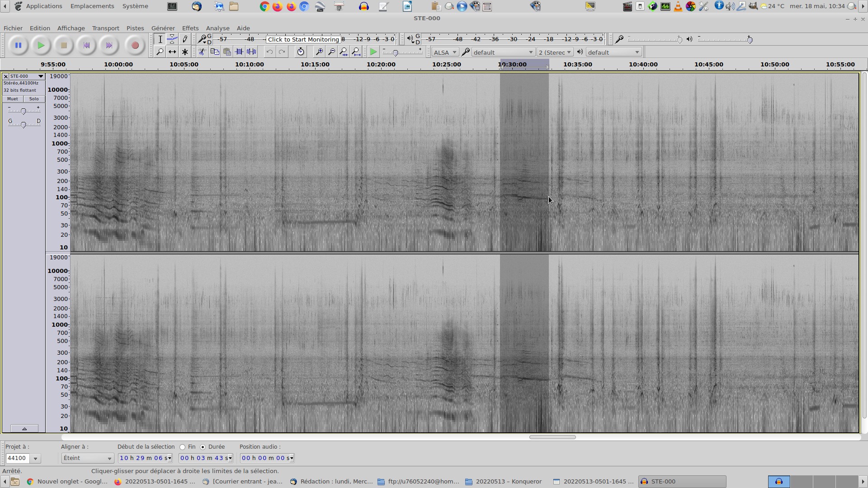
Task: Click the Cut scissors icon
Action: pyautogui.click(x=202, y=52)
